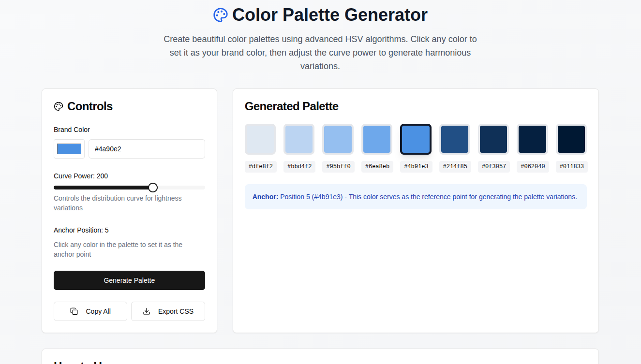Open the brand color picker swatch
This screenshot has height=364, width=641.
pyautogui.click(x=69, y=149)
